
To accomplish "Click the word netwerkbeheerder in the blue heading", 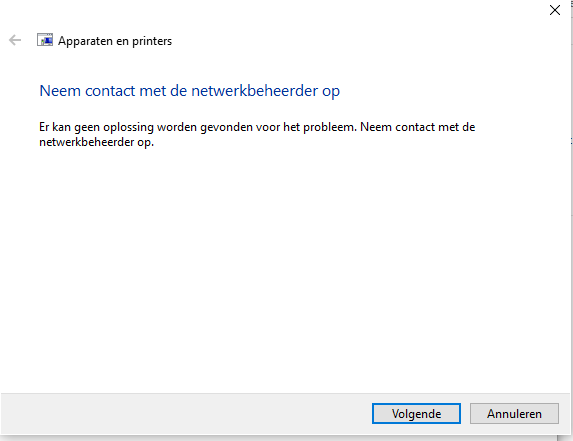I will (x=255, y=91).
